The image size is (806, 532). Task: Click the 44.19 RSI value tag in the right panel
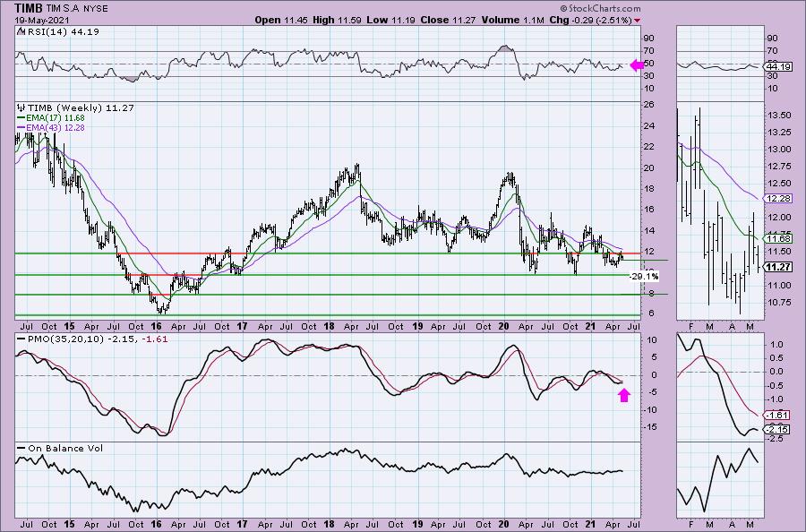778,67
